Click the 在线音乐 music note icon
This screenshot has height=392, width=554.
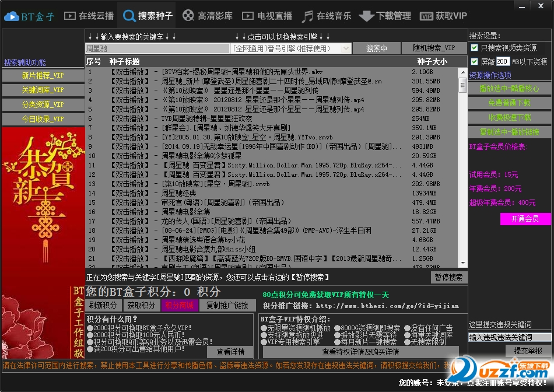(307, 16)
